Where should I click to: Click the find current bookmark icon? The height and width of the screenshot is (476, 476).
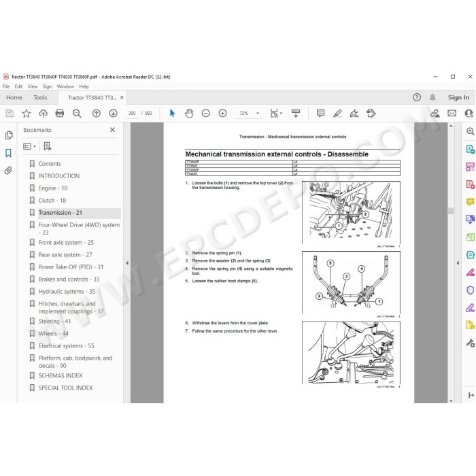pos(48,147)
